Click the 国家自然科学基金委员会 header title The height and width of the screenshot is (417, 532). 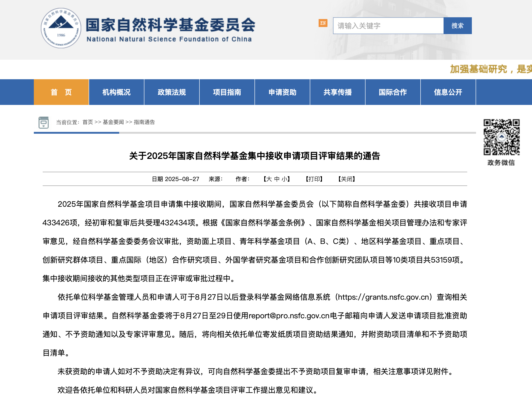[x=170, y=25]
